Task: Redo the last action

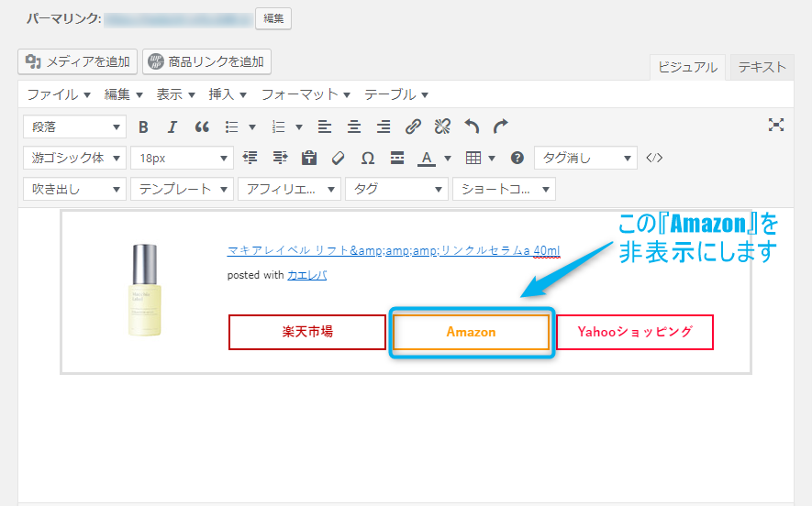Action: click(x=501, y=126)
